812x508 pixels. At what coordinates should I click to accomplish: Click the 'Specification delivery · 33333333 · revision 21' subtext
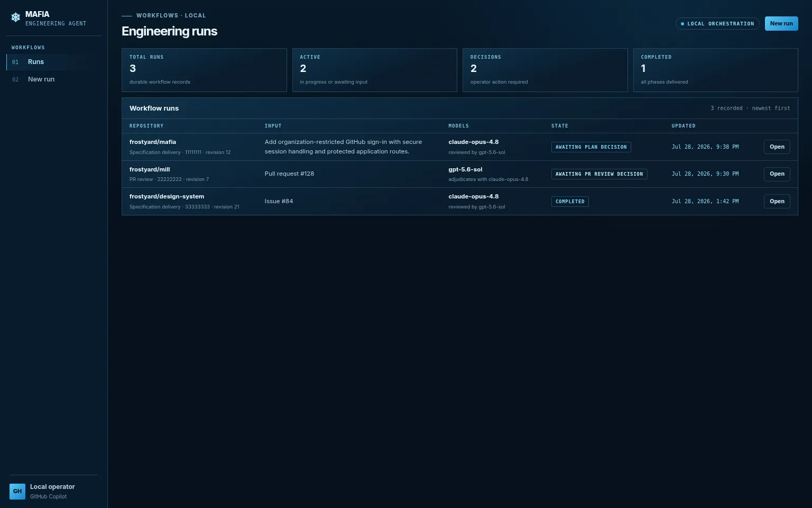tap(184, 207)
